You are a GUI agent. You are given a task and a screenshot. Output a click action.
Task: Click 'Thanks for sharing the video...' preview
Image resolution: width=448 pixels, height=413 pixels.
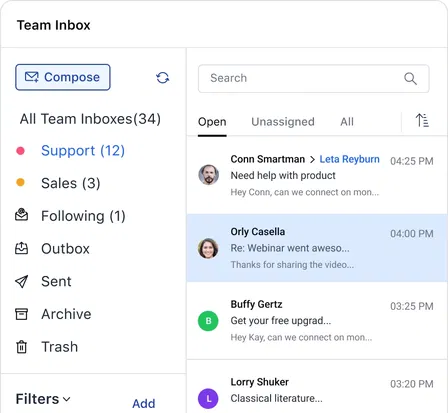coord(292,265)
